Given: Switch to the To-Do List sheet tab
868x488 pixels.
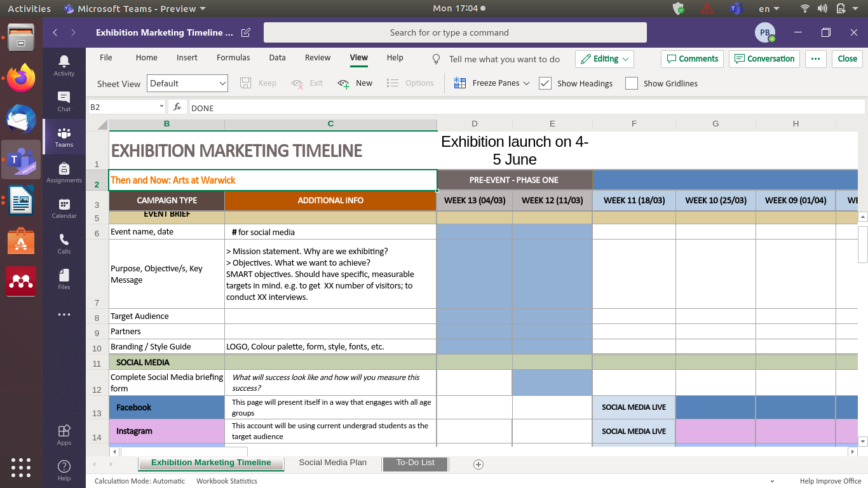Looking at the screenshot, I should [x=415, y=463].
